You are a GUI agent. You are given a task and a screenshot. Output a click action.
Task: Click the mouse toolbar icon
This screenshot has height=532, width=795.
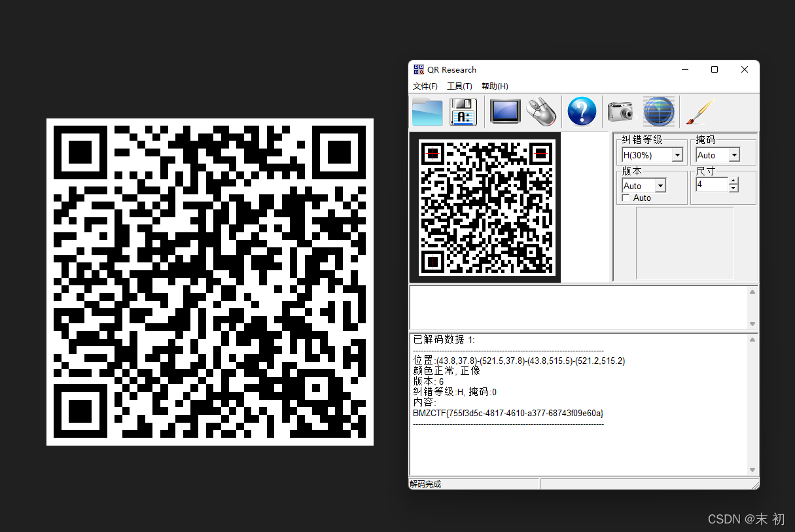tap(542, 112)
